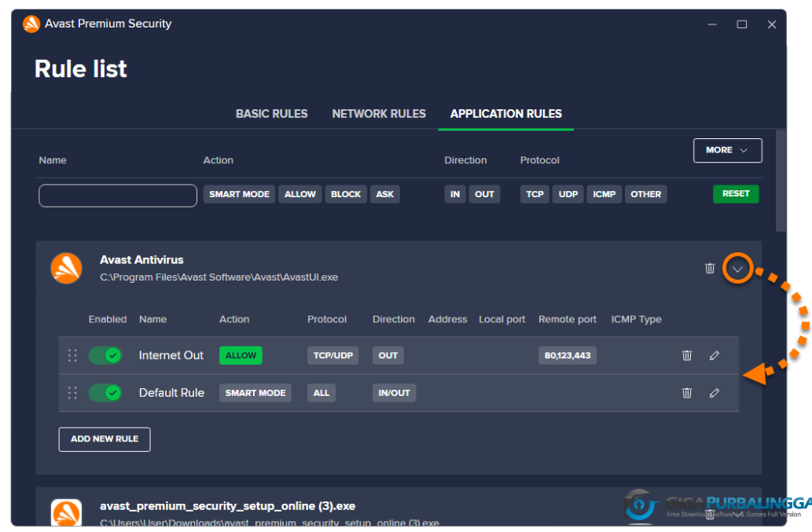Image resolution: width=812 pixels, height=532 pixels.
Task: Delete the Internet Out rule
Action: [687, 355]
